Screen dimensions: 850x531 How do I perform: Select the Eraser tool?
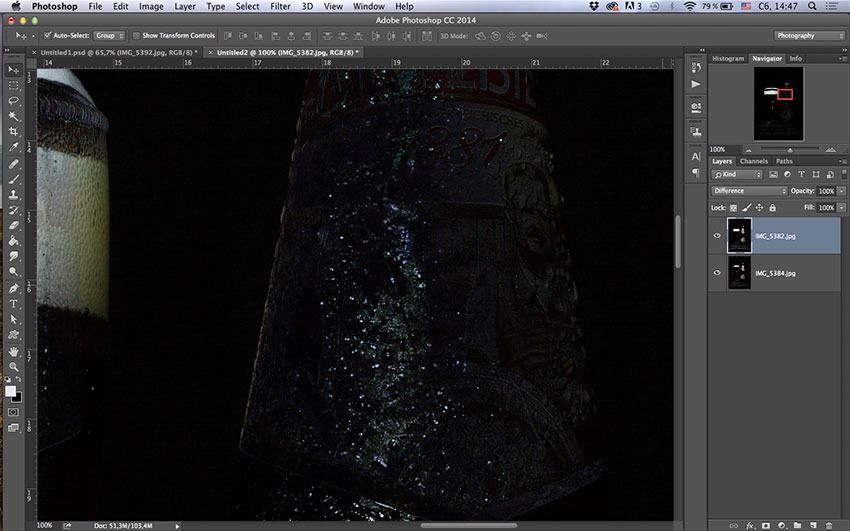coord(14,225)
